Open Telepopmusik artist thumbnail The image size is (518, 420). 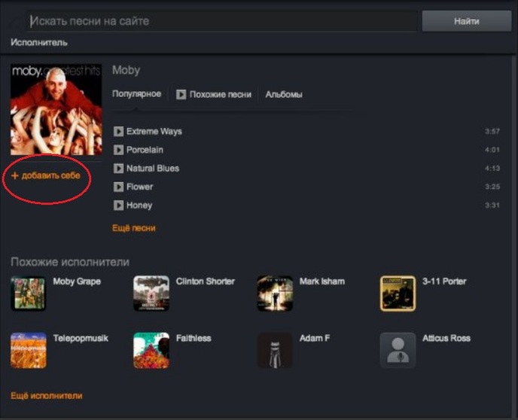click(x=29, y=350)
